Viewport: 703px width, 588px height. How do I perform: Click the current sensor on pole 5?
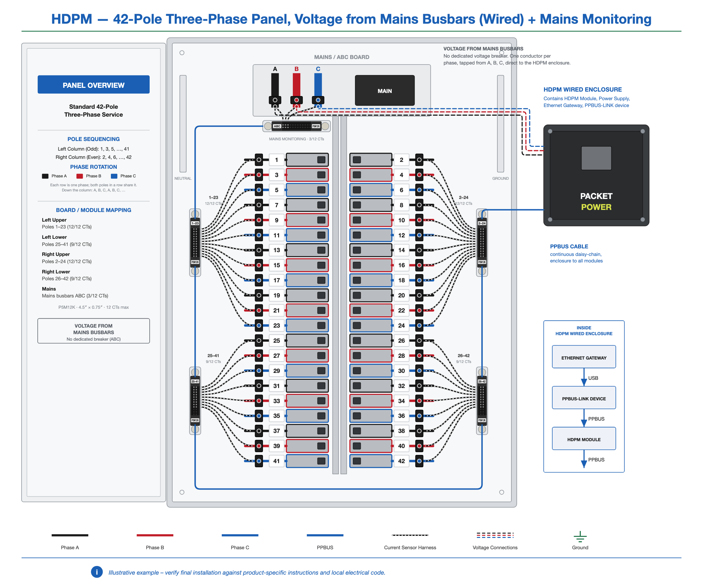[x=259, y=190]
